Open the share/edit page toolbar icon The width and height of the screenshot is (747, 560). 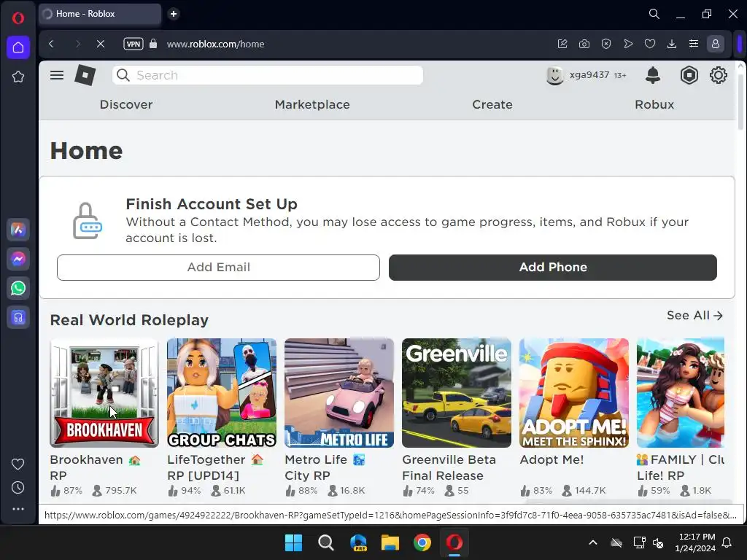point(562,44)
